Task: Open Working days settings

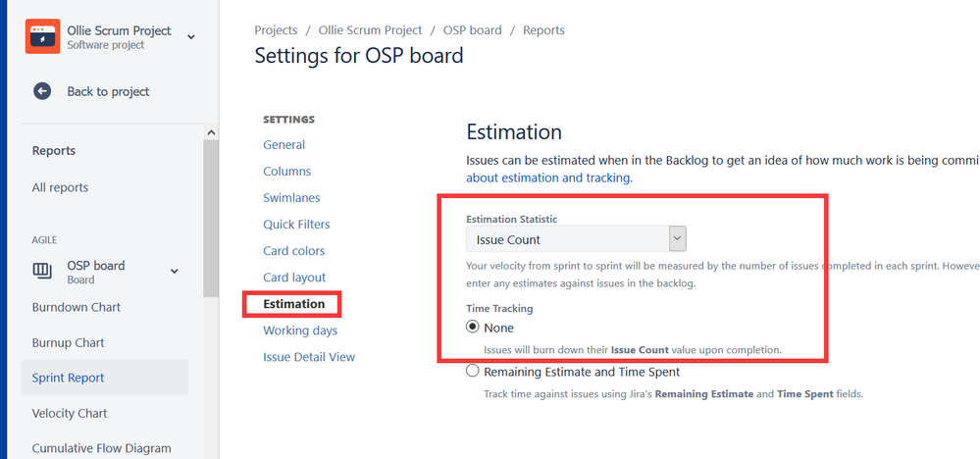Action: pos(300,331)
